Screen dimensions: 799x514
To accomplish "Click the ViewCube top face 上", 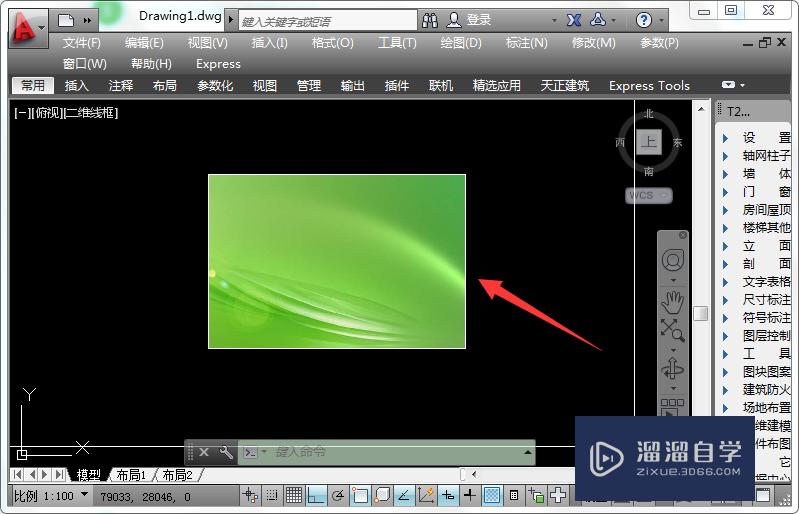I will [x=649, y=142].
